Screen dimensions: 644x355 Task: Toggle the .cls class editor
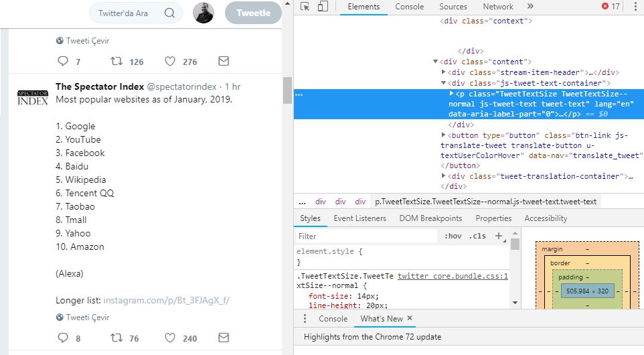[477, 236]
